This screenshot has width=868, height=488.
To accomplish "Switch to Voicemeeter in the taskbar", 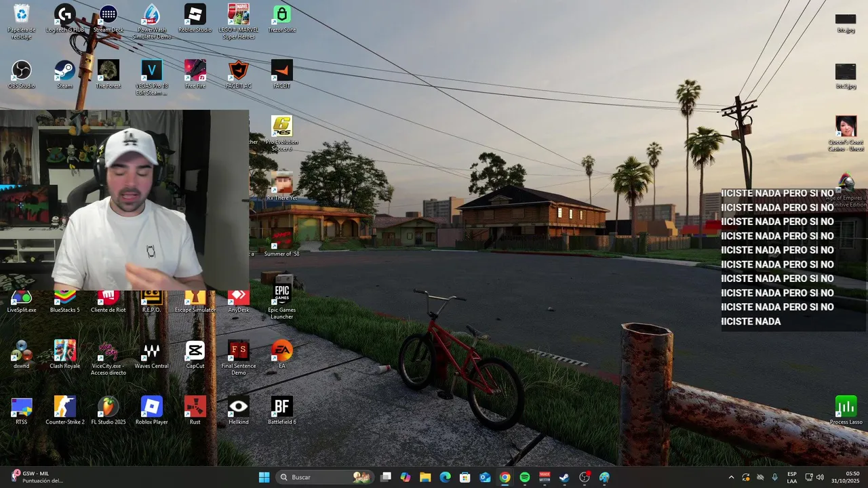I will 545,477.
